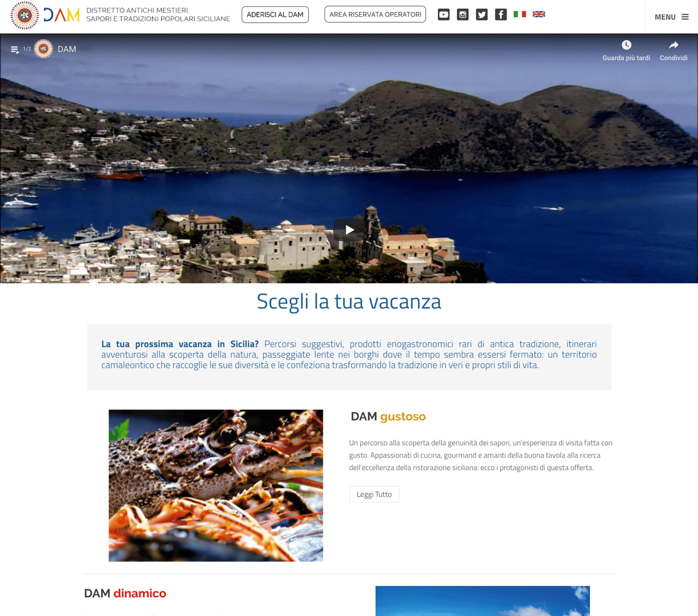Open the video playlist icon
The width and height of the screenshot is (698, 616).
coord(15,49)
